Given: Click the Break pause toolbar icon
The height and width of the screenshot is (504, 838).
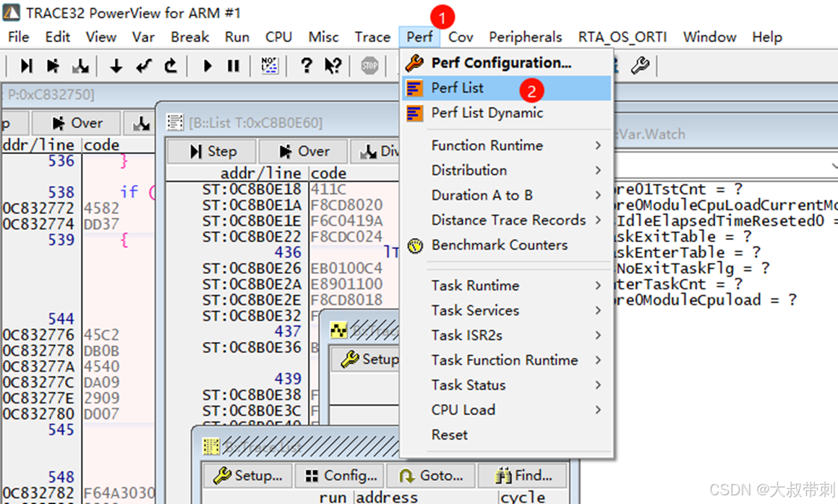Looking at the screenshot, I should coord(234,66).
